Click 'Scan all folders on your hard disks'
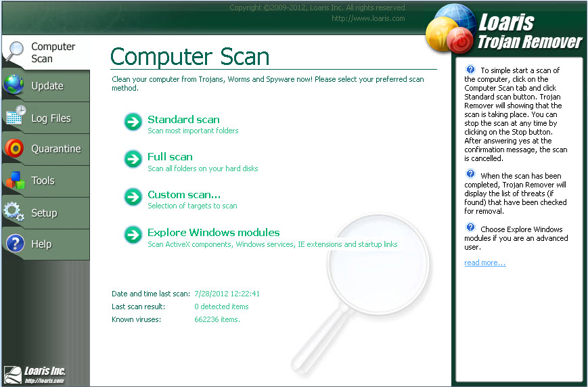588x387 pixels. pos(202,168)
